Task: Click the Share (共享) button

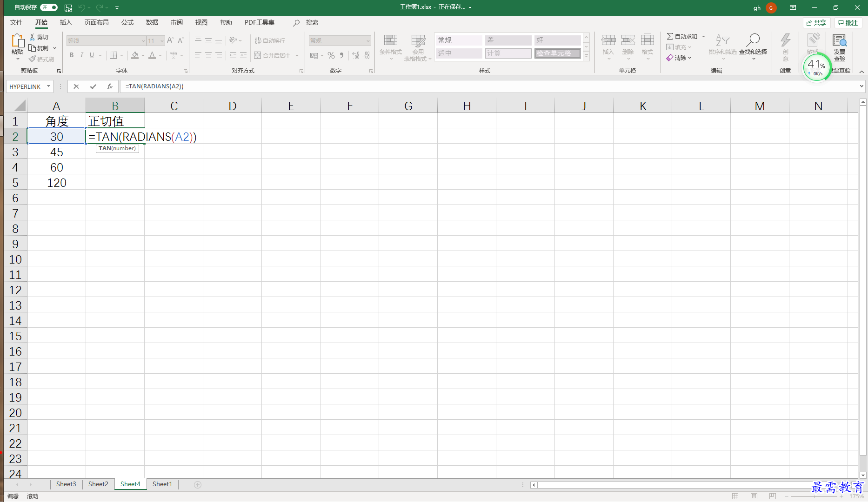Action: pos(816,23)
